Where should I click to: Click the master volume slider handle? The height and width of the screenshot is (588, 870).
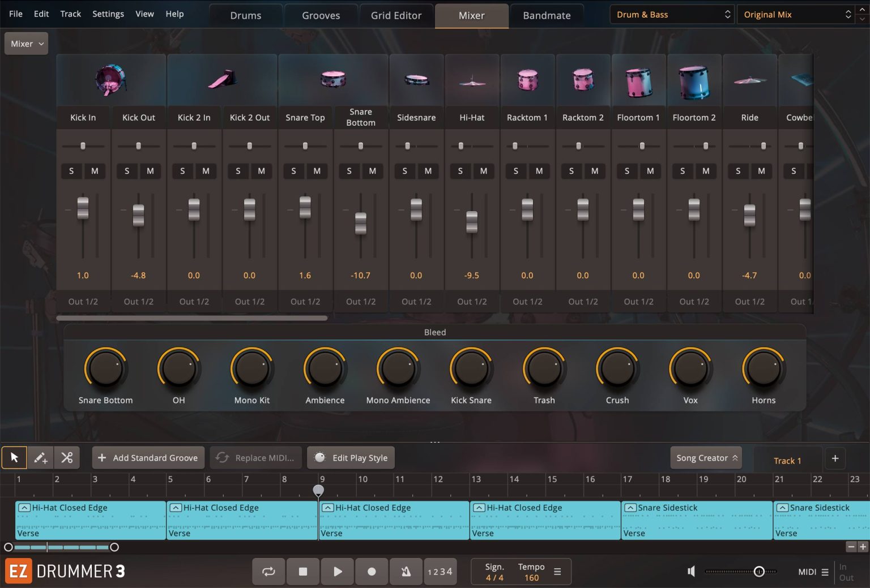[x=759, y=572]
